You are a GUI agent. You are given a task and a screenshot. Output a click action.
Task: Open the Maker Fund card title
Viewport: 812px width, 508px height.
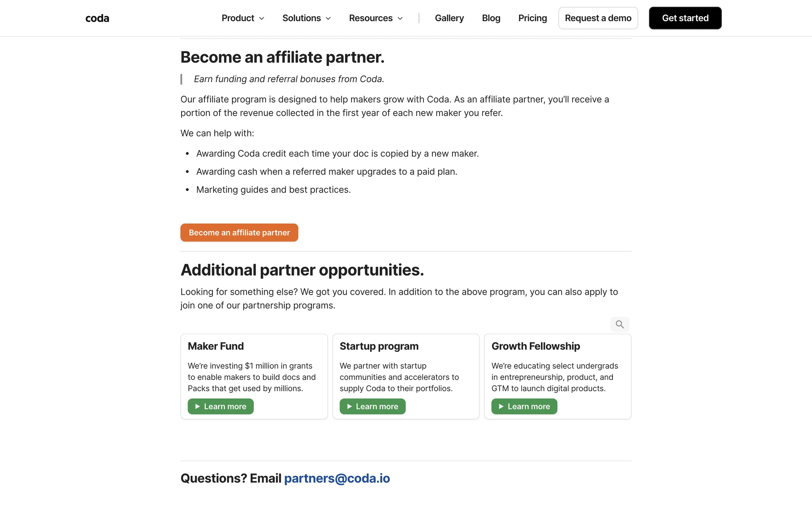point(216,346)
